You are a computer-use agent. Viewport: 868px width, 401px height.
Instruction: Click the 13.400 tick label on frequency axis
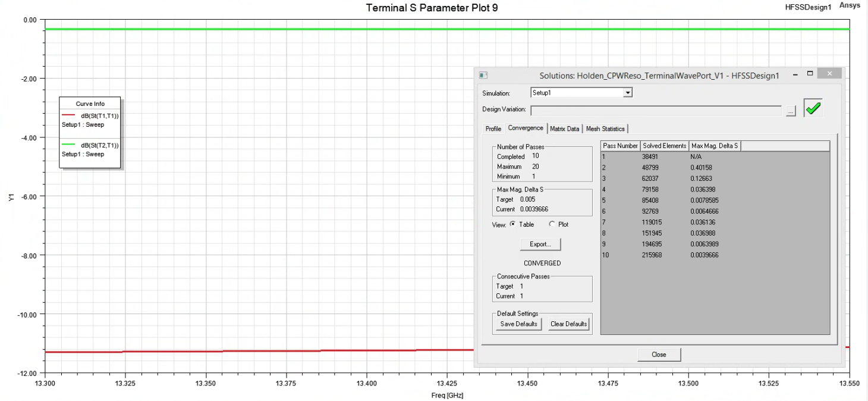366,385
